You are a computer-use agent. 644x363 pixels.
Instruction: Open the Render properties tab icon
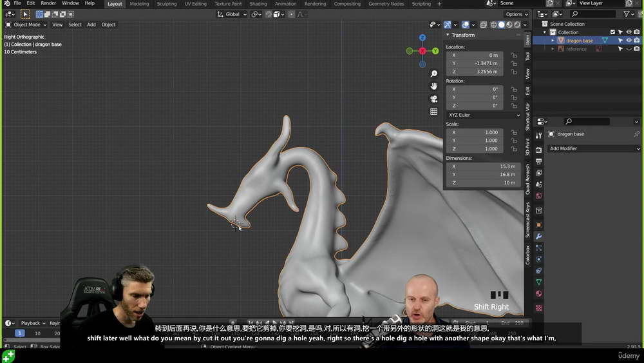tap(539, 150)
